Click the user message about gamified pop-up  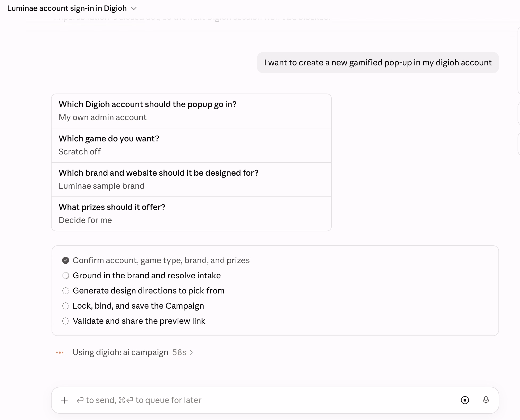[378, 63]
